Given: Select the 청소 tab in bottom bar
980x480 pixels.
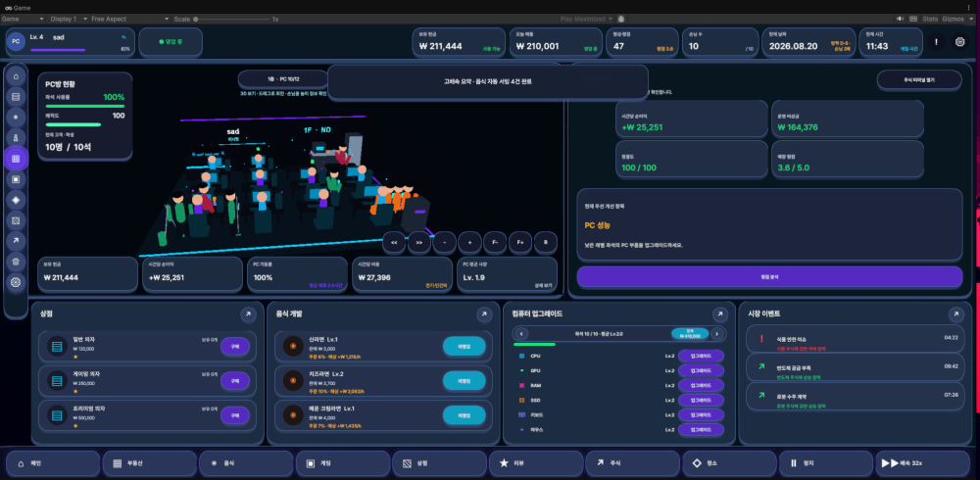Looking at the screenshot, I should tap(729, 463).
